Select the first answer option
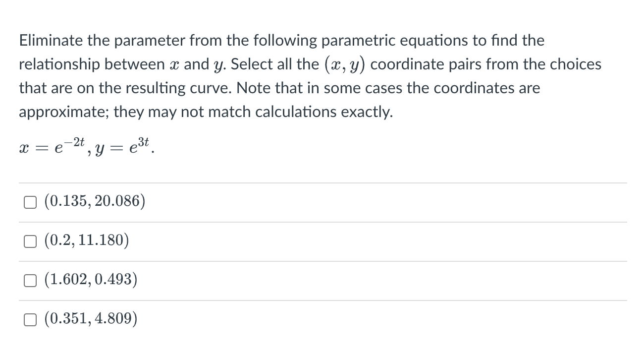644x358 pixels. pyautogui.click(x=30, y=201)
